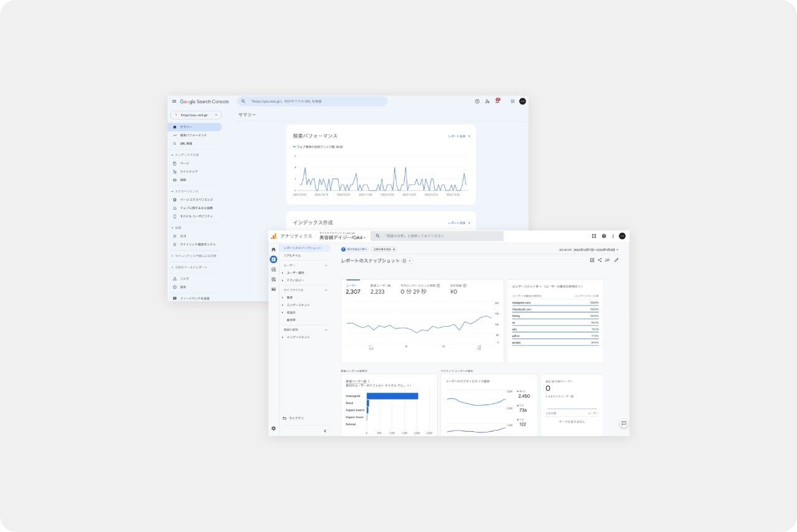This screenshot has height=532, width=797.
Task: Open Search Console notifications bell
Action: tap(497, 101)
